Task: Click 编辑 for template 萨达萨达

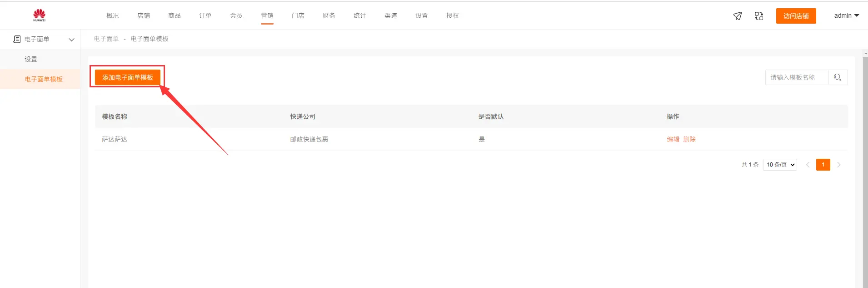Action: pyautogui.click(x=673, y=139)
